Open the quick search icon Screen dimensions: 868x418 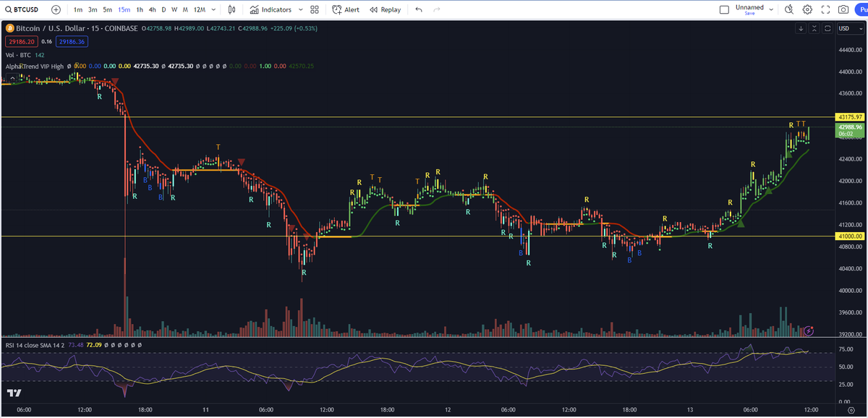point(789,9)
